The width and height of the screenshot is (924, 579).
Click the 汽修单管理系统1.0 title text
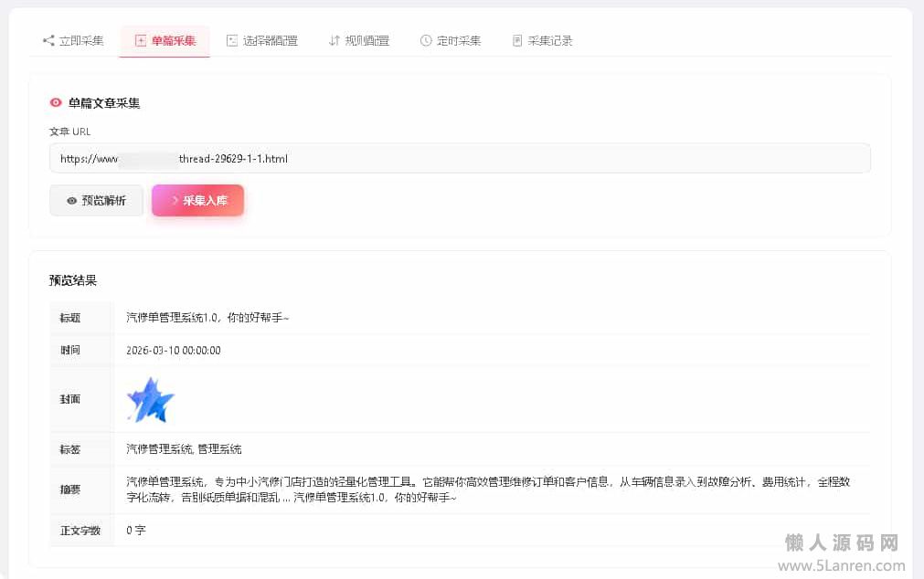pos(207,318)
